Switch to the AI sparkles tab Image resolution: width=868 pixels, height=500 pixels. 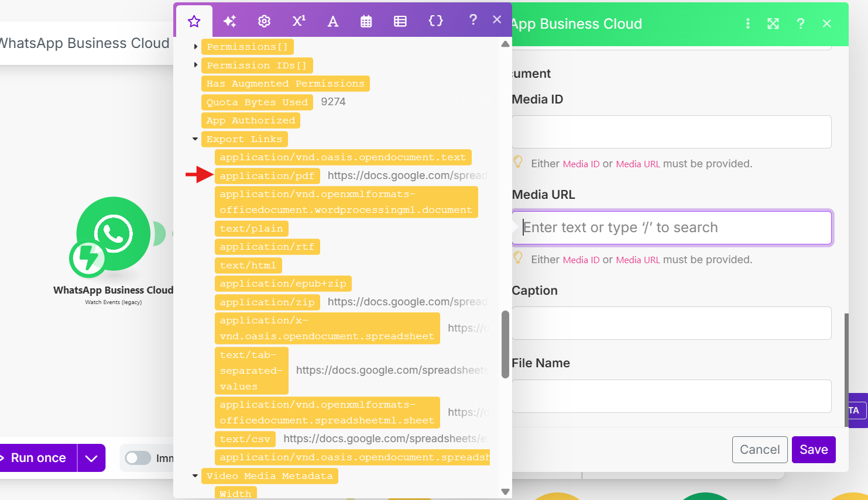point(229,22)
